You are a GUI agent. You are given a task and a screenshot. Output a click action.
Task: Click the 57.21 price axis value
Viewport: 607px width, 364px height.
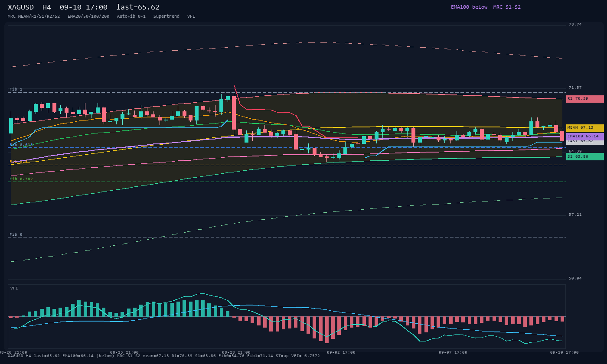click(x=575, y=215)
